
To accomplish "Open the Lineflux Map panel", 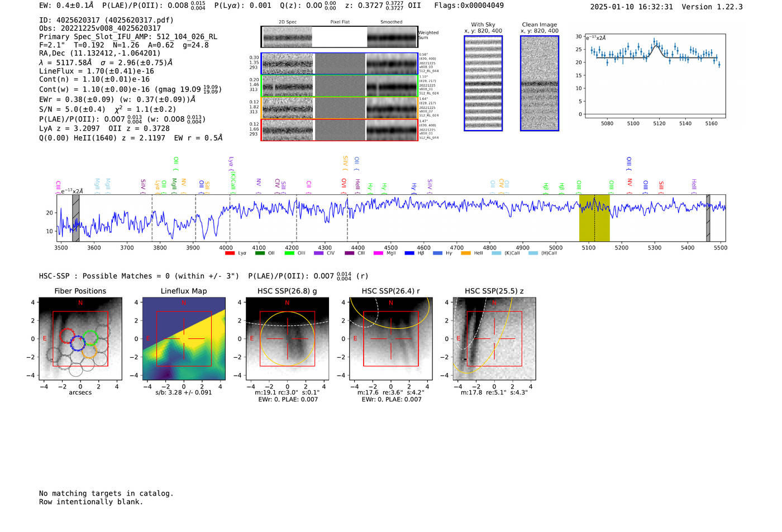I will click(x=184, y=338).
